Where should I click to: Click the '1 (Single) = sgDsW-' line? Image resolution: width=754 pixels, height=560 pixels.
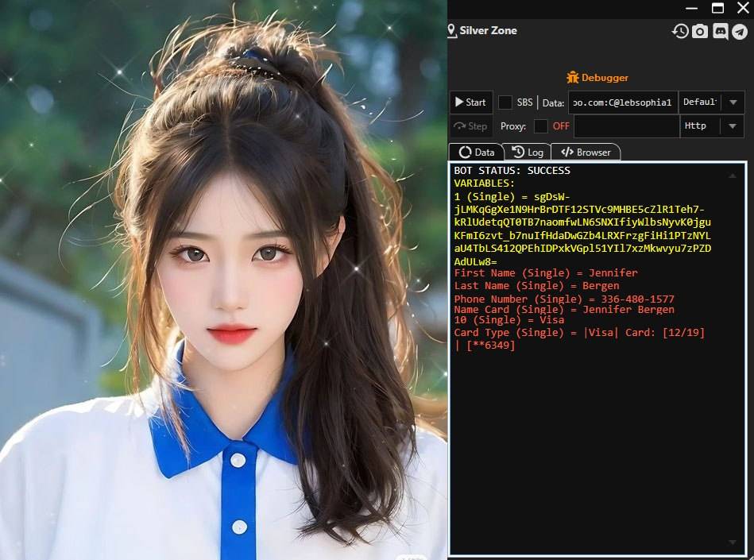point(512,197)
